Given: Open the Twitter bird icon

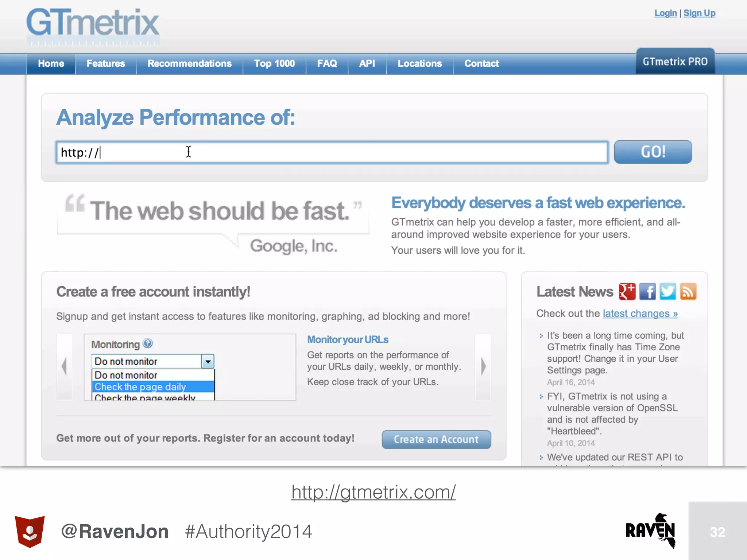Looking at the screenshot, I should tap(668, 292).
